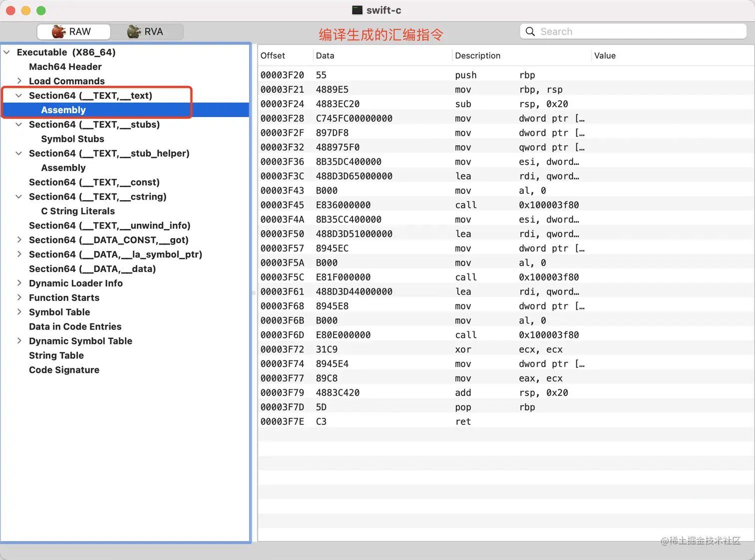Collapse Section64 (__TEXT,__text) node
Image resolution: width=755 pixels, height=560 pixels.
[x=19, y=95]
